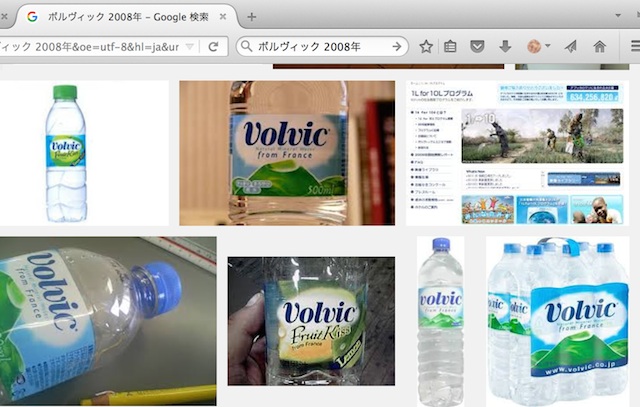Open the lying Volvic bottle with blue cap image
Screen dimensions: 640x407
(108, 321)
